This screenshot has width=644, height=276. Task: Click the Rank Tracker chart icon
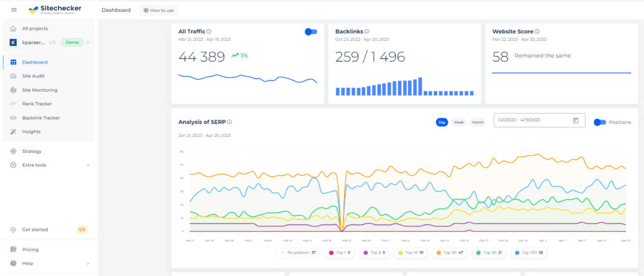[x=13, y=104]
